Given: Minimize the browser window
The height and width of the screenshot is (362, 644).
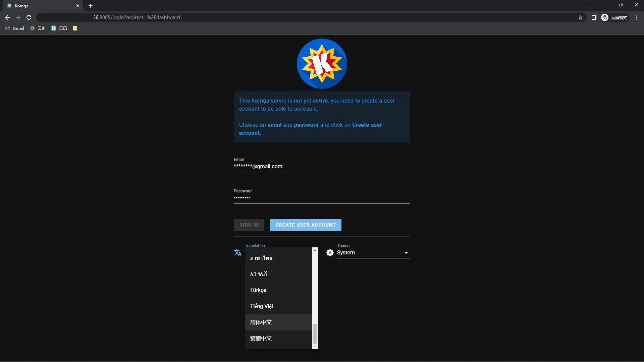Looking at the screenshot, I should click(x=605, y=5).
